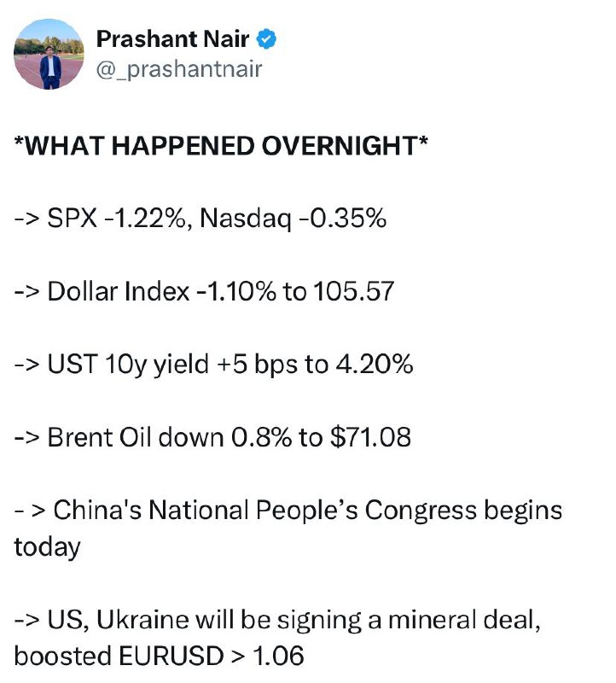
Task: Click the Brent Oil down text
Action: 136,437
